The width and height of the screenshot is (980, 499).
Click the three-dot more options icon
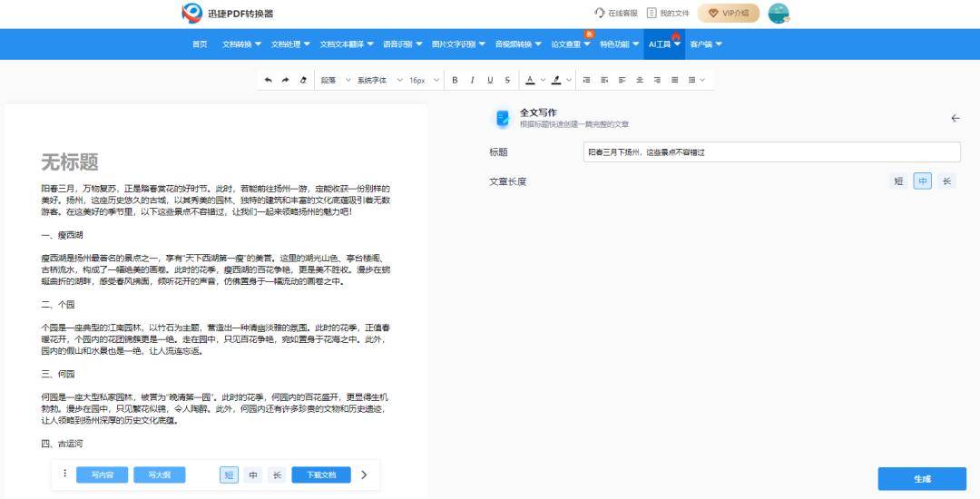[x=64, y=474]
